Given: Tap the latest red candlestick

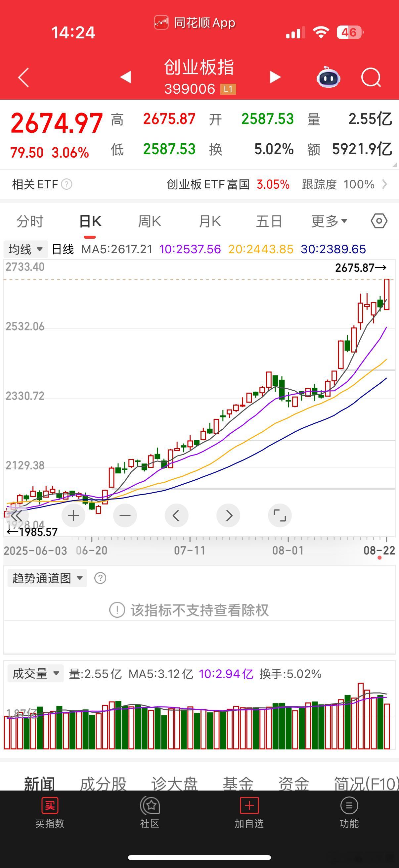Looking at the screenshot, I should (386, 295).
